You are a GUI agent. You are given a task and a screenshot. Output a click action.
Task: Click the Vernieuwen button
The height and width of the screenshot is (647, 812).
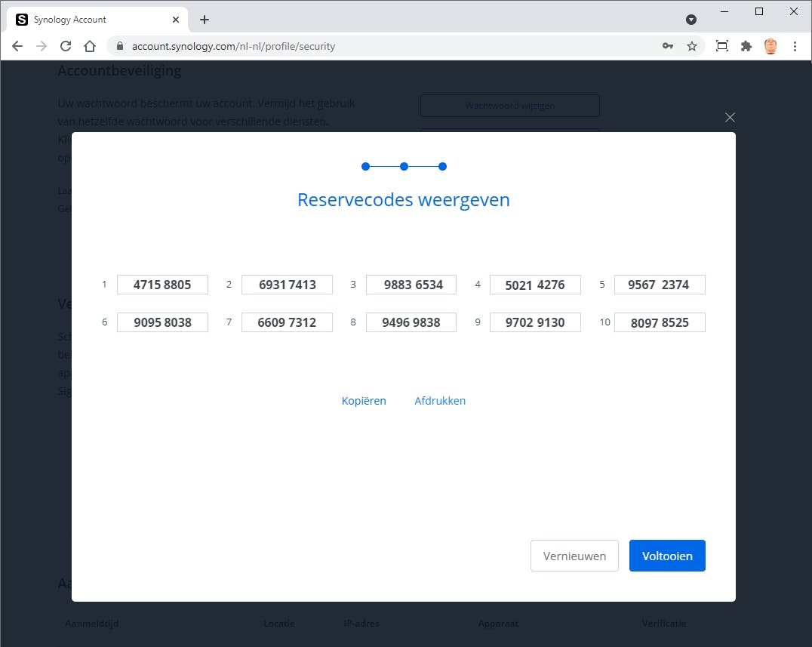tap(574, 556)
